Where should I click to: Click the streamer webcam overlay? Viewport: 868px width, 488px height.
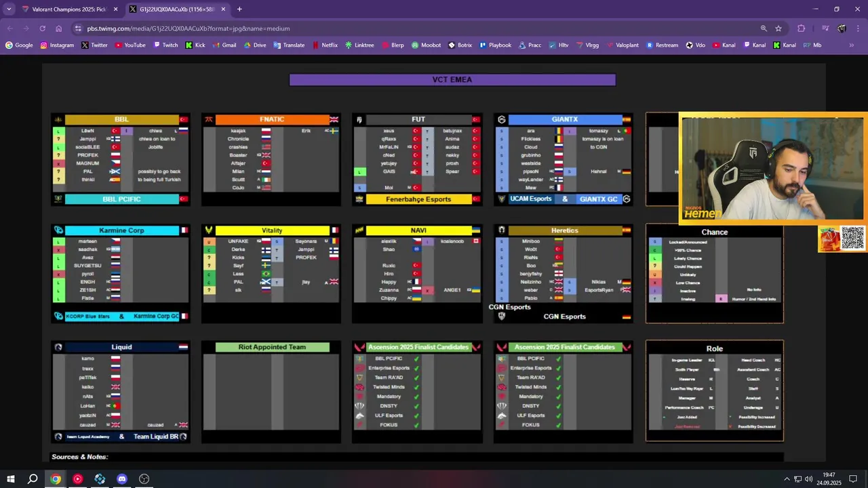(773, 167)
